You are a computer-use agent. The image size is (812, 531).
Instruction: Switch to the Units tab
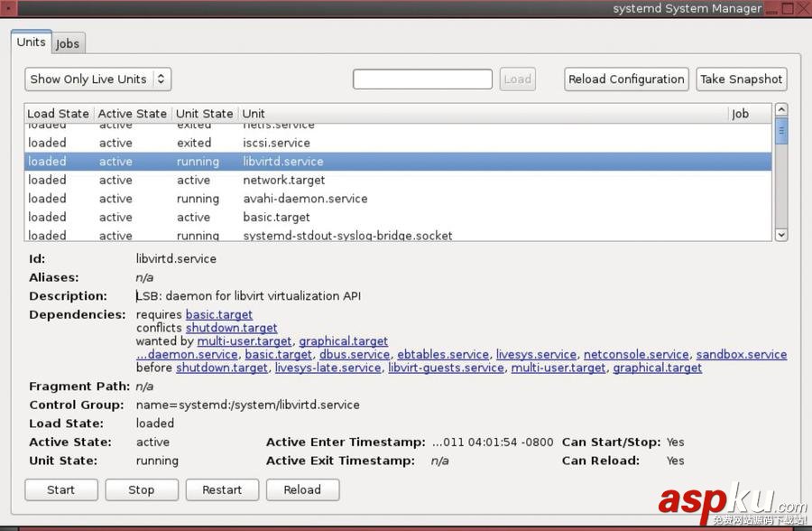tap(31, 42)
